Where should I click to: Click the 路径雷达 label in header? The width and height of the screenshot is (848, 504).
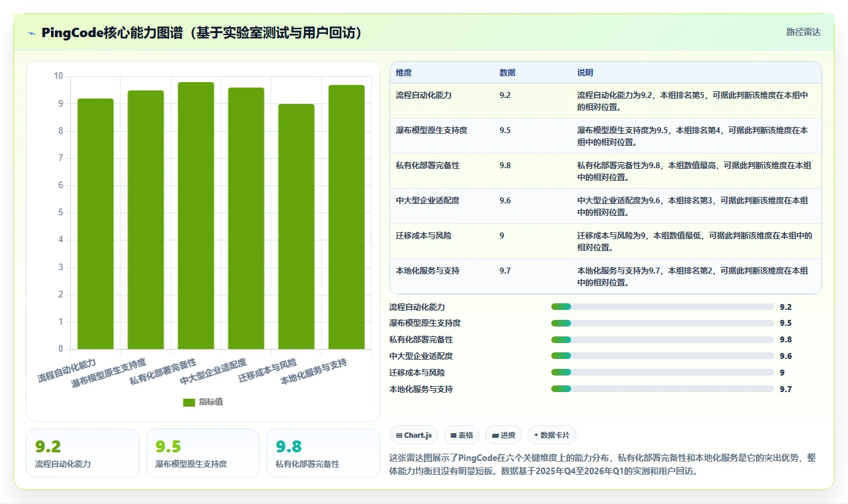coord(803,32)
